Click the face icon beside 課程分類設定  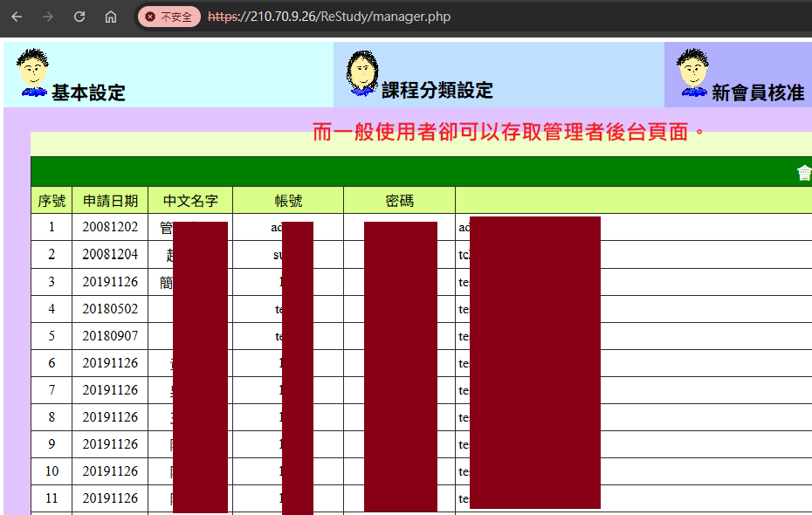pos(362,73)
